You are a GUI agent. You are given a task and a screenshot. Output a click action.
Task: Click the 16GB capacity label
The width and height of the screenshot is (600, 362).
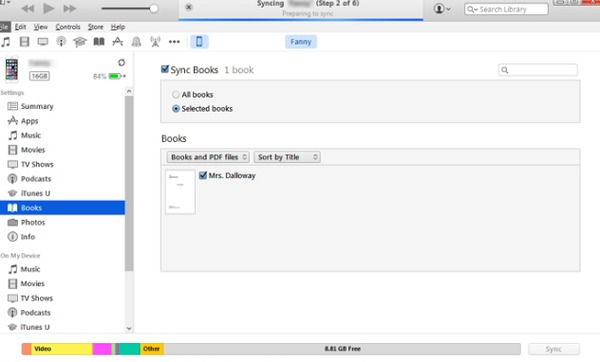[39, 76]
